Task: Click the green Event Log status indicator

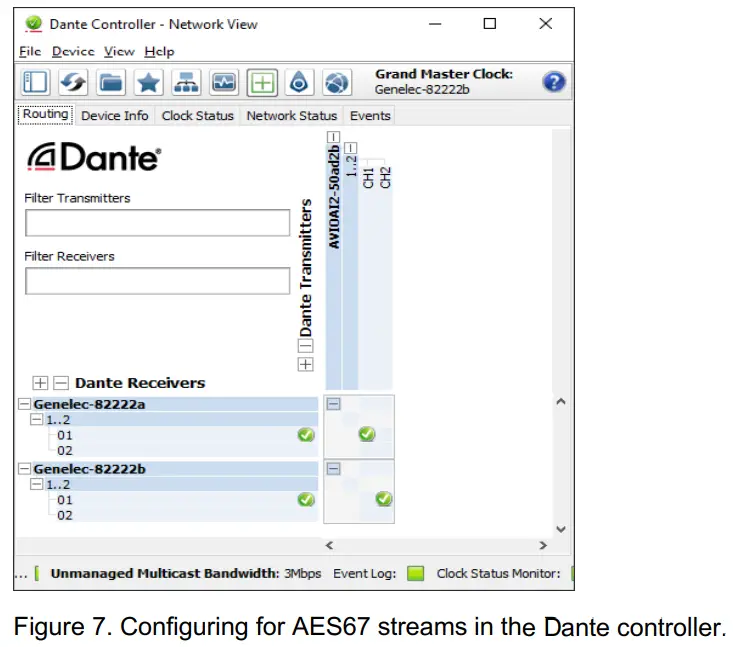Action: (x=415, y=574)
